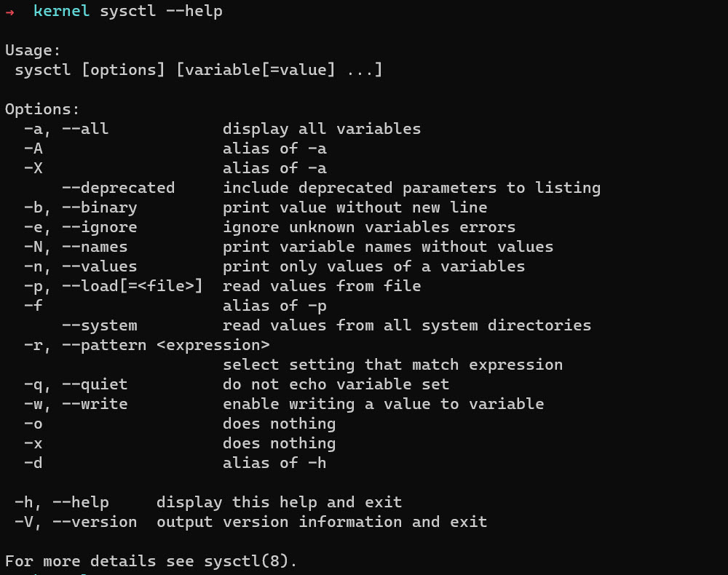This screenshot has height=575, width=728.
Task: Click the '--binary' option
Action: tap(99, 207)
